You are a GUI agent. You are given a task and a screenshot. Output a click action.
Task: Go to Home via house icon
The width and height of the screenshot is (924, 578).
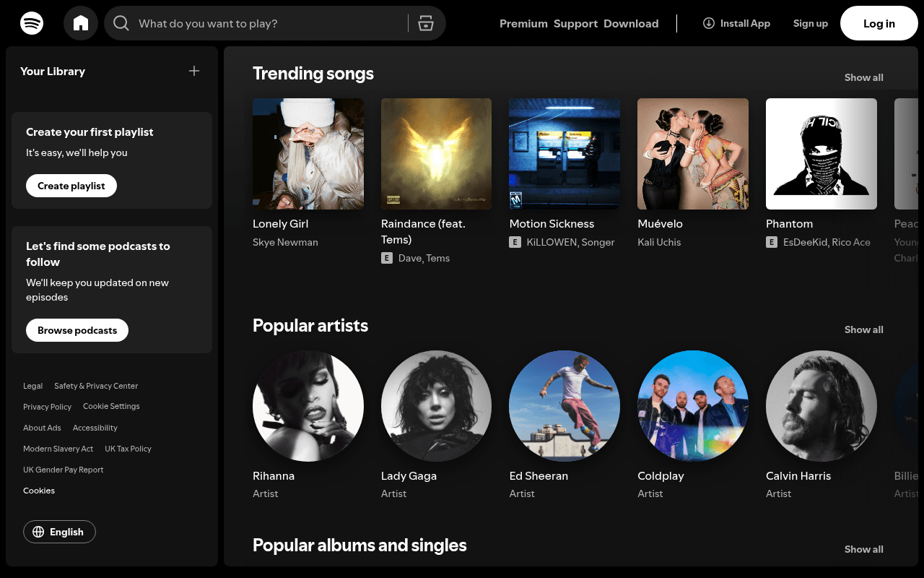click(81, 23)
